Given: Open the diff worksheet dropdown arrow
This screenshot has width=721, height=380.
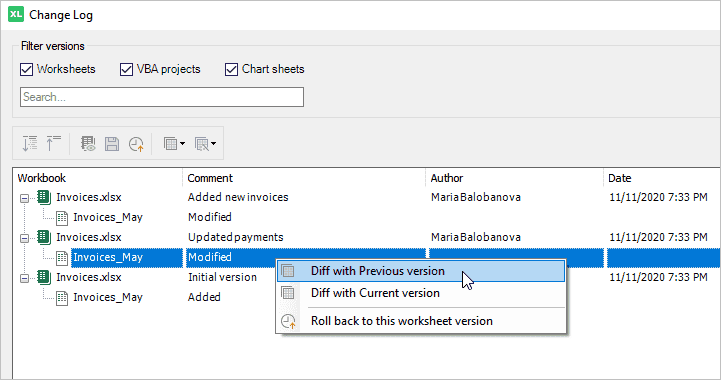Looking at the screenshot, I should coord(183,144).
